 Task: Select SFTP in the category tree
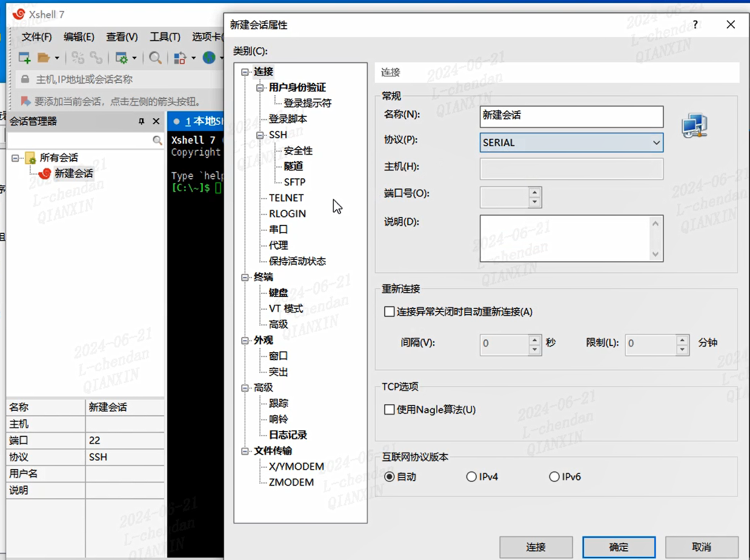pyautogui.click(x=294, y=182)
